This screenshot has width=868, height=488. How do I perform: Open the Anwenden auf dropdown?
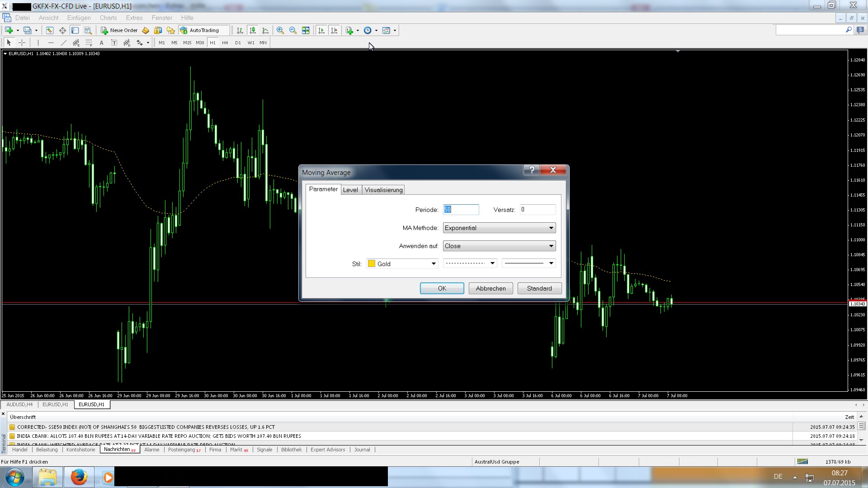click(499, 246)
